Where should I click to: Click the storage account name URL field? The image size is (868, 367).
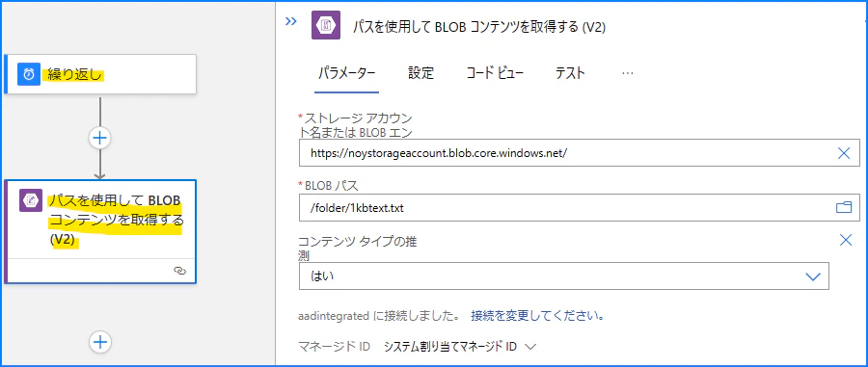coord(579,153)
